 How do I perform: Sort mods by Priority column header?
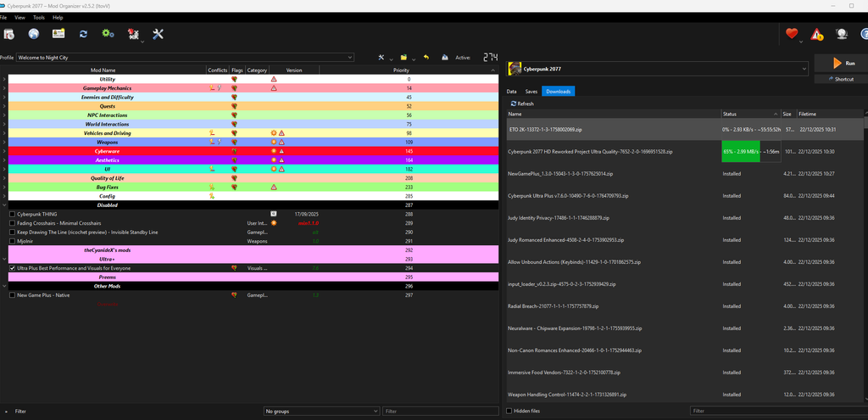[409, 70]
